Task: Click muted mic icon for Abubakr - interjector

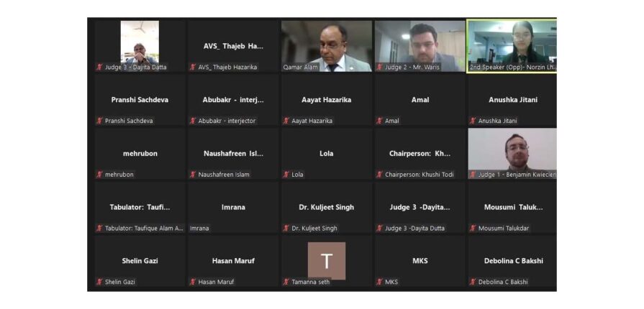Action: (193, 121)
